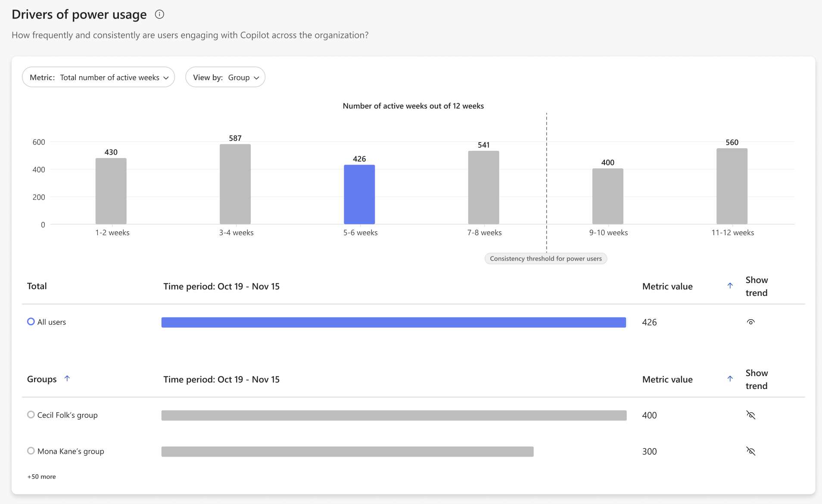Sort Groups section's Metric value arrow
This screenshot has width=822, height=504.
(730, 379)
